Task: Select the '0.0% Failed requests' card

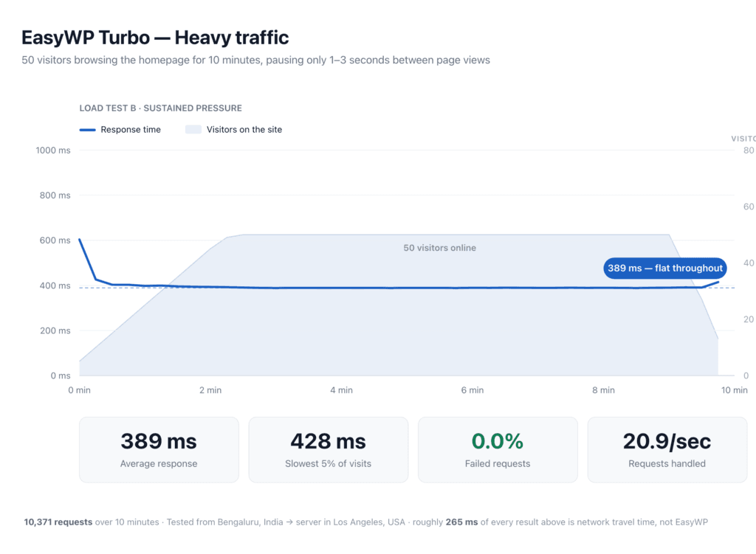Action: [x=498, y=449]
